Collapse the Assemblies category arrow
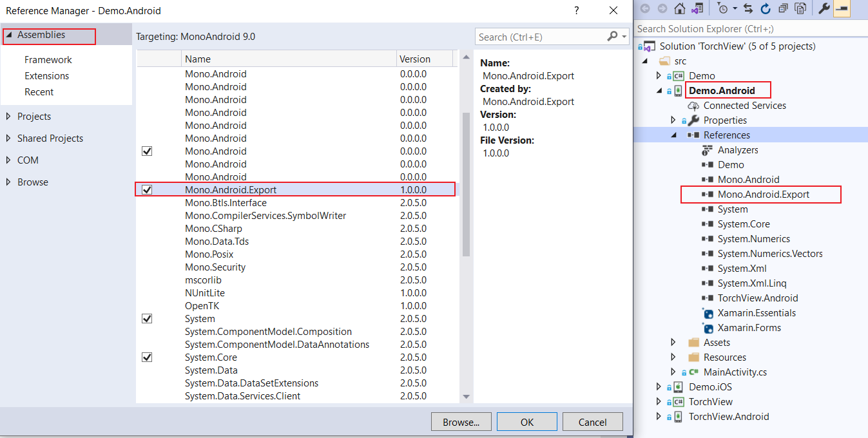Viewport: 868px width, 438px height. (x=8, y=35)
